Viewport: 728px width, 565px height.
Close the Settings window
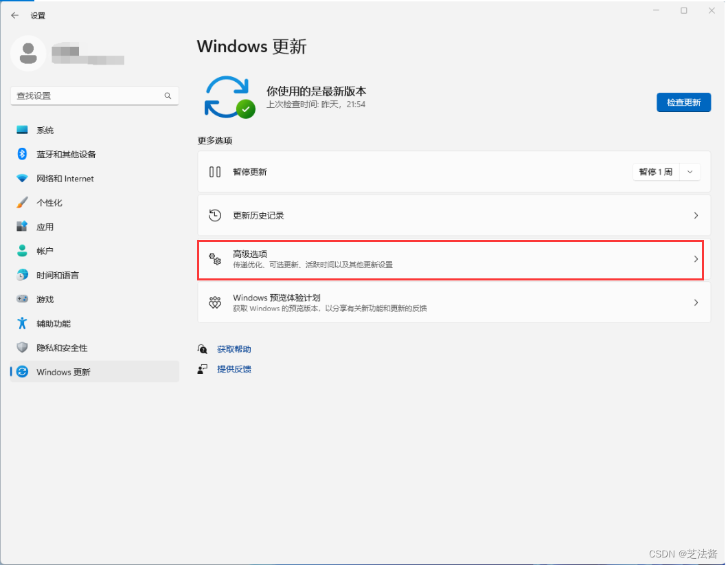tap(712, 10)
